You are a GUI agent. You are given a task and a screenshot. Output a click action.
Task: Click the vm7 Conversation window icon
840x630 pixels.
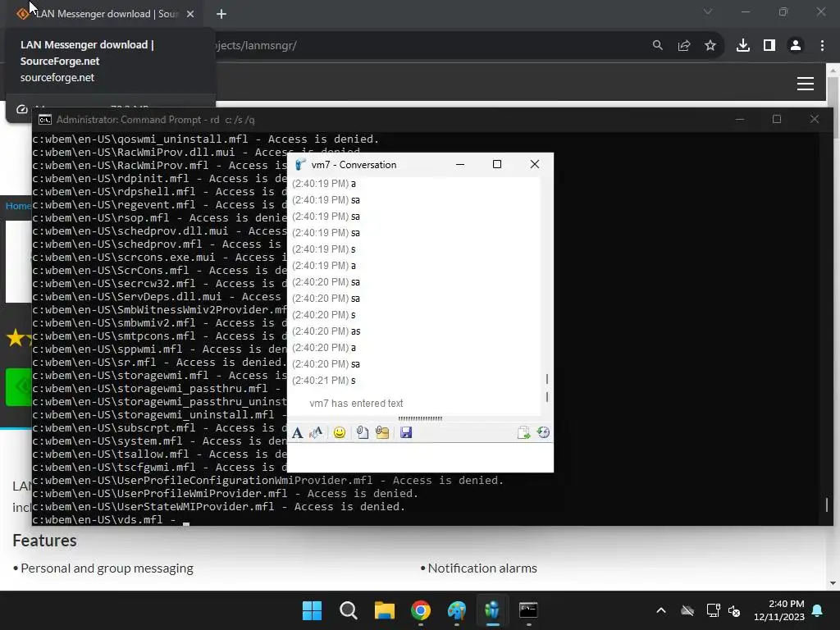300,164
